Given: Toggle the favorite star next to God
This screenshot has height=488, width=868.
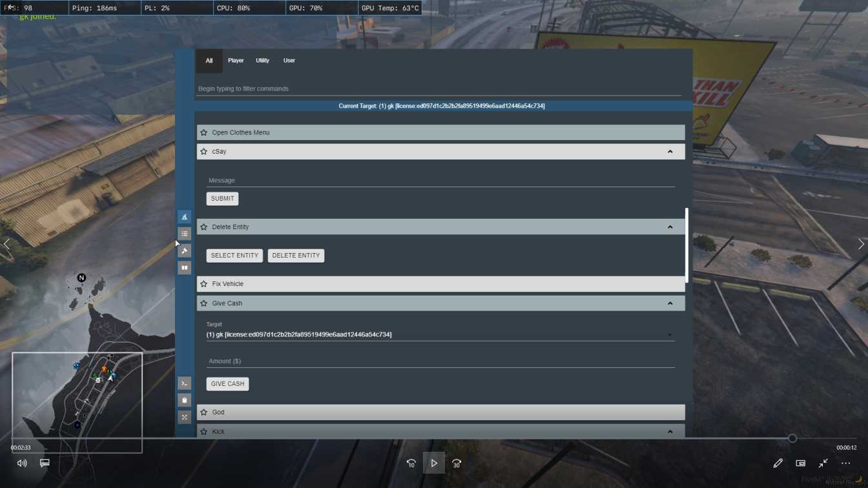Looking at the screenshot, I should coord(203,412).
